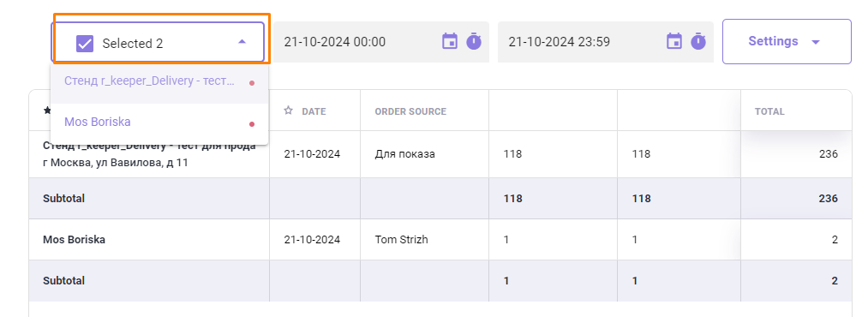Click red dot next to Mos Boriska option
The width and height of the screenshot is (868, 317).
pyautogui.click(x=252, y=124)
